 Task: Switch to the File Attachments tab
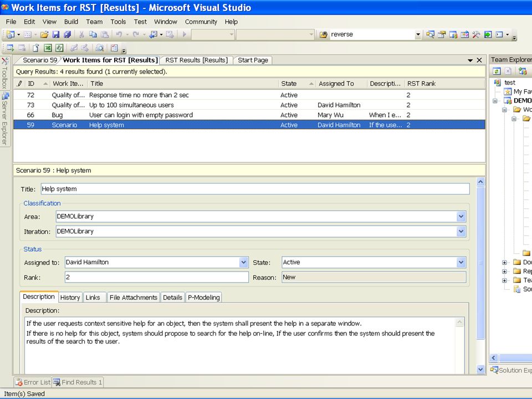tap(134, 298)
